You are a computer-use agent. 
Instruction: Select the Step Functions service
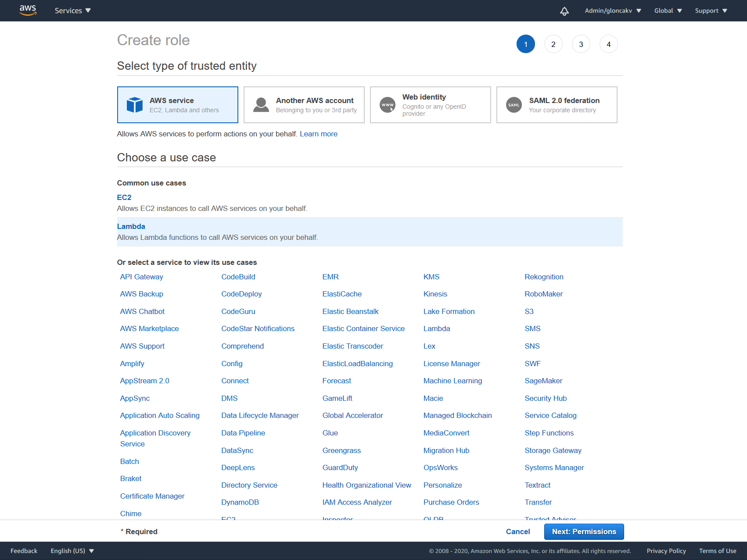(x=549, y=433)
